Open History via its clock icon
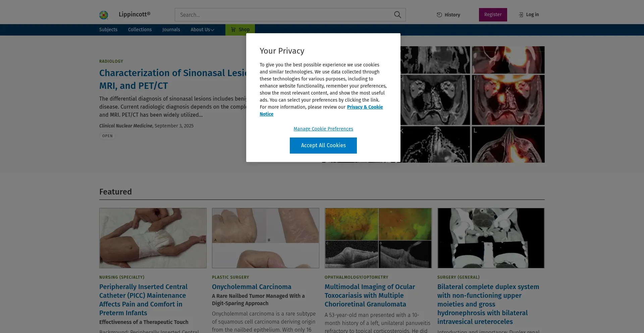 (x=439, y=15)
